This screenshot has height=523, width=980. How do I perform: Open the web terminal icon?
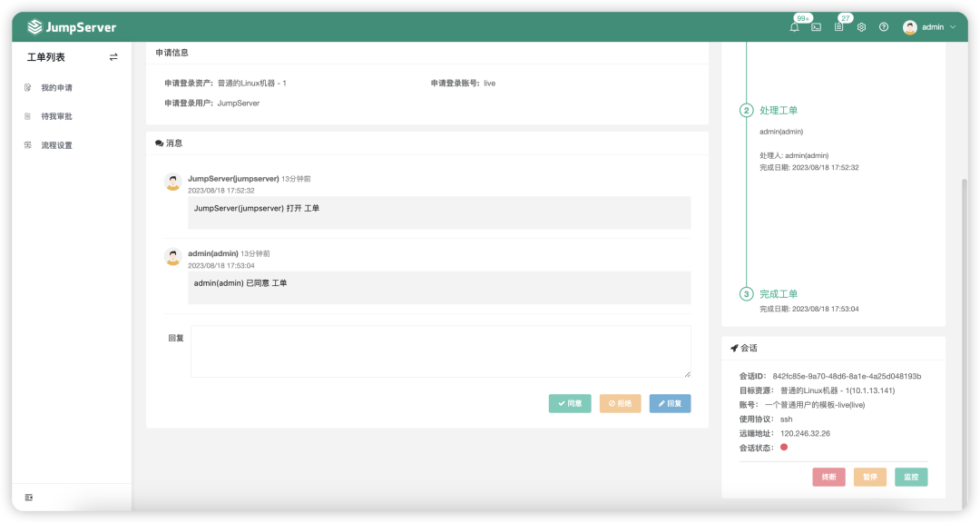click(817, 27)
